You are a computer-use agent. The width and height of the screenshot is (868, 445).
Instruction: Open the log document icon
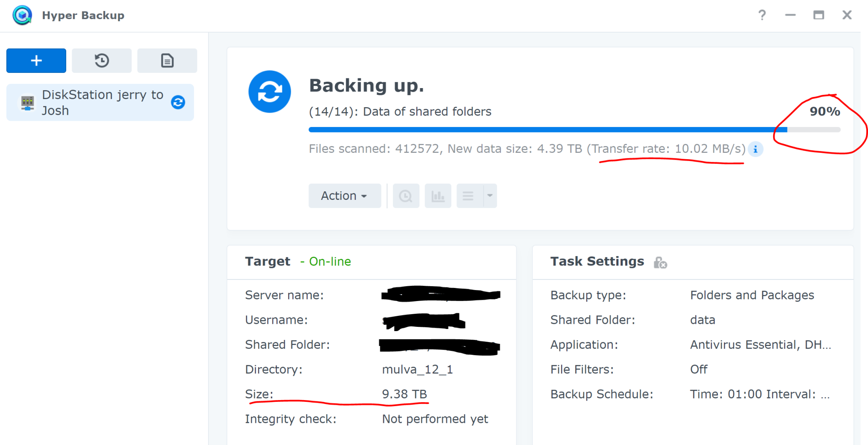[x=167, y=61]
